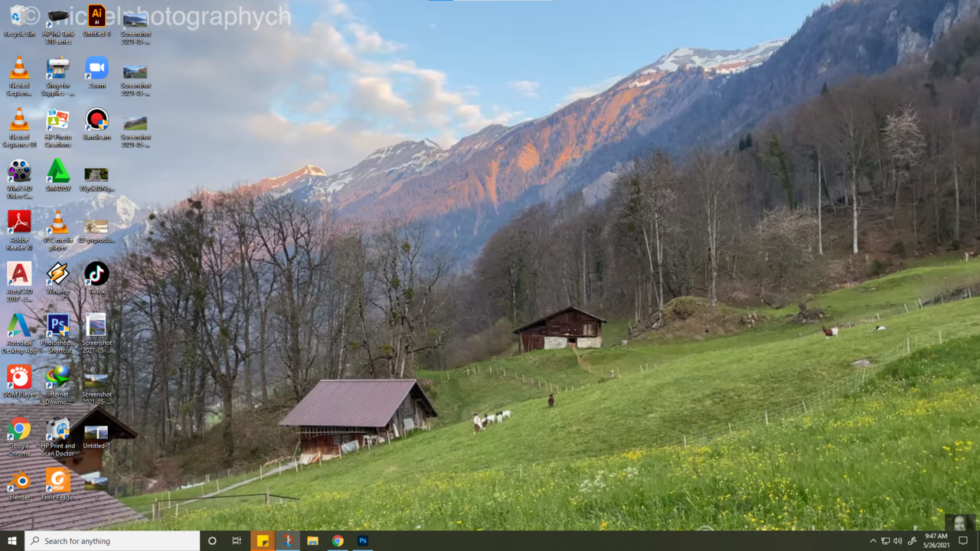Launch SMADAV antivirus shortcut
Screen dimensions: 980x551
coord(58,176)
